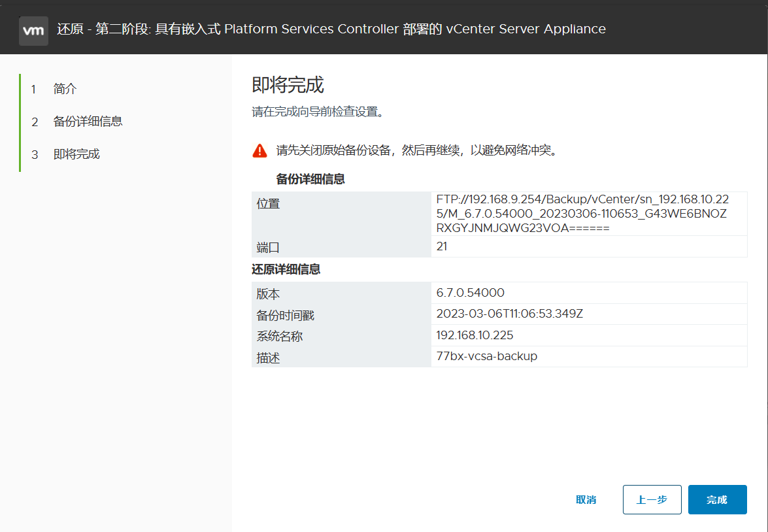Click the 取消 button to abort
Viewport: 768px width, 532px height.
click(586, 499)
